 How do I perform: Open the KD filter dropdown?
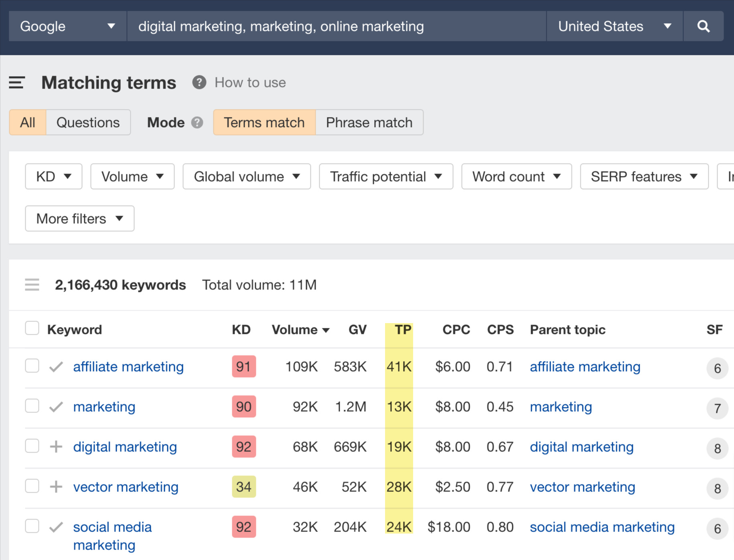point(53,176)
